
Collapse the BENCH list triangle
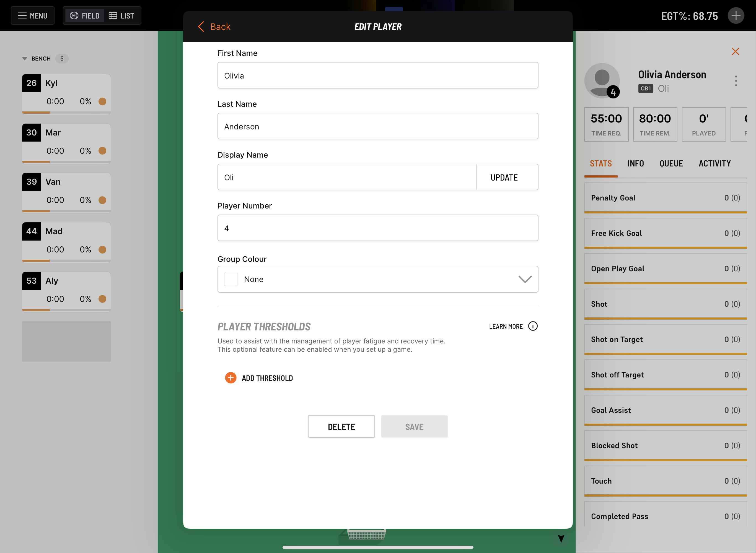[x=24, y=59]
